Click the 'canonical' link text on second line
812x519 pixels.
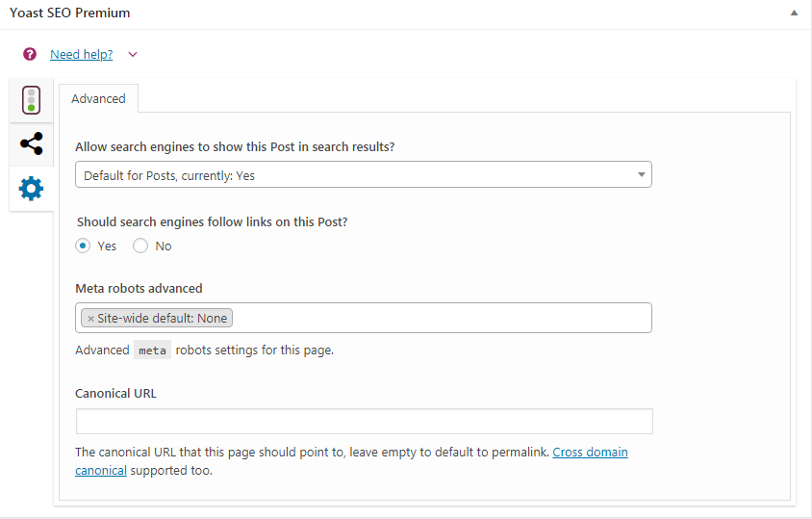pyautogui.click(x=101, y=471)
